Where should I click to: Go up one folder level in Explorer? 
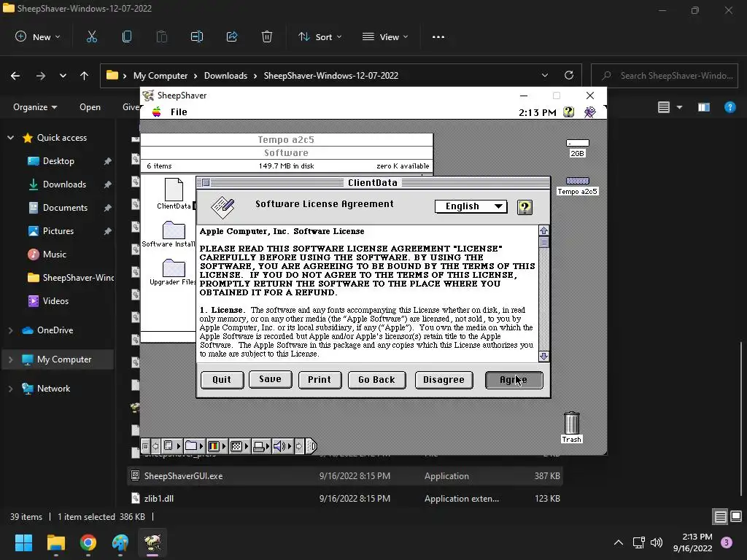[85, 76]
